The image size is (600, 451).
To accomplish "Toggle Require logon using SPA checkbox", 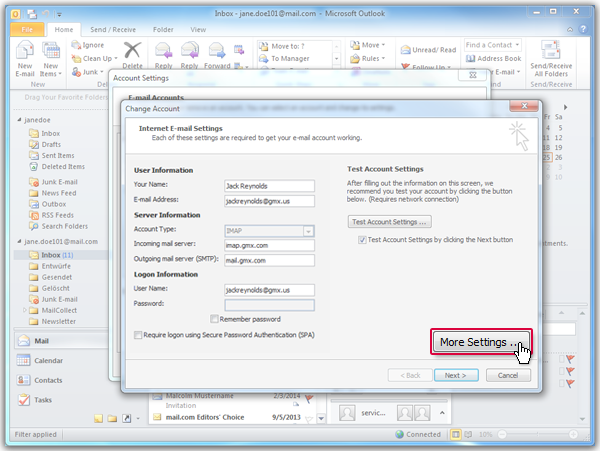I will pyautogui.click(x=139, y=334).
